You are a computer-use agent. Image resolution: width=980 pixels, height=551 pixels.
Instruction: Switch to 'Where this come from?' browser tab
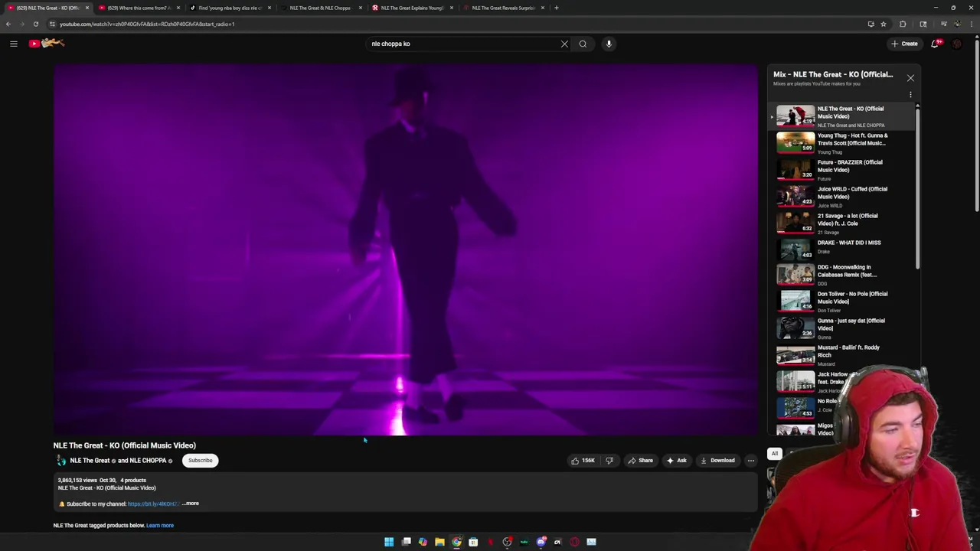click(x=138, y=8)
